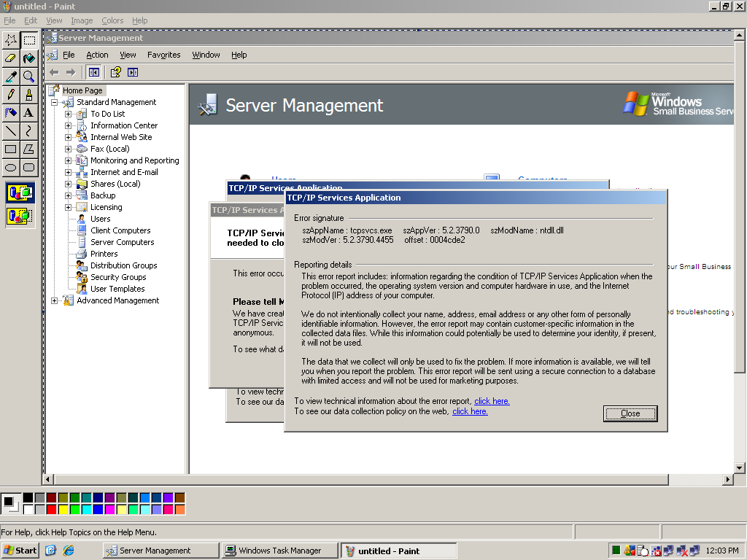Click the technical information 'click here' link
The image size is (747, 560).
[x=492, y=401]
